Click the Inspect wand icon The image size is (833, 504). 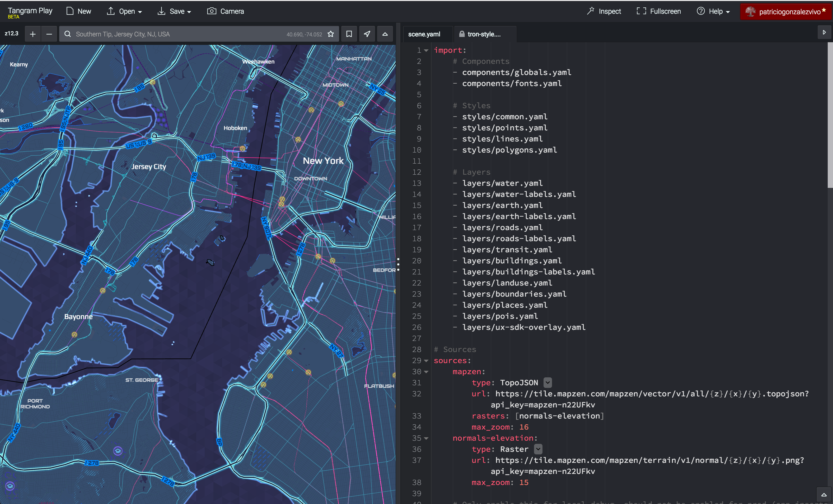591,11
